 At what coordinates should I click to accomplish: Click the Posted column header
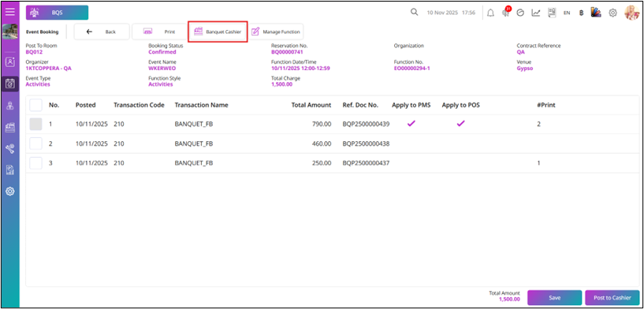(85, 105)
